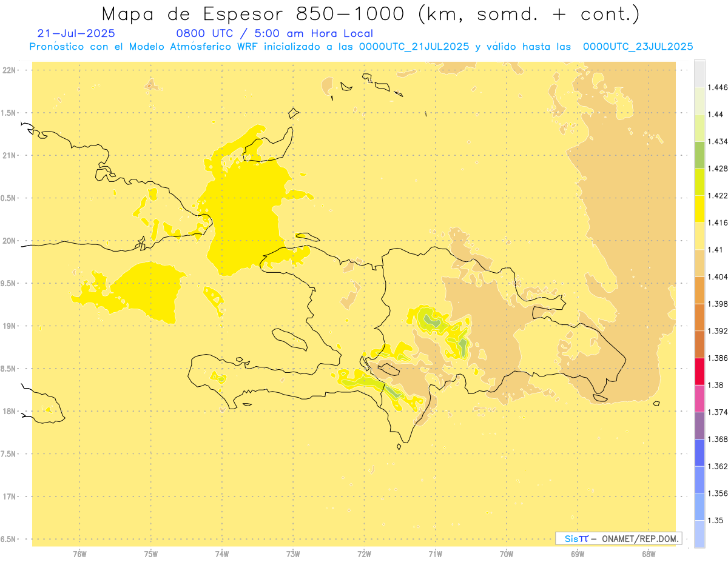Click the "1.386" legend value
Viewport: 728px width, 562px height.
tap(717, 358)
